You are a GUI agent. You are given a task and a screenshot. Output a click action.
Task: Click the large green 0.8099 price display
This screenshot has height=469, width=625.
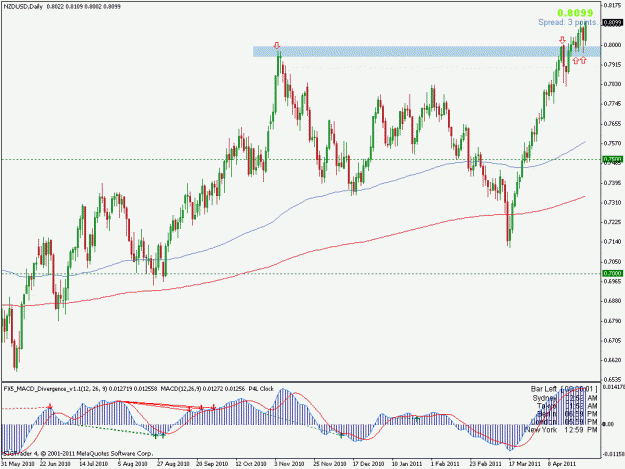(575, 13)
